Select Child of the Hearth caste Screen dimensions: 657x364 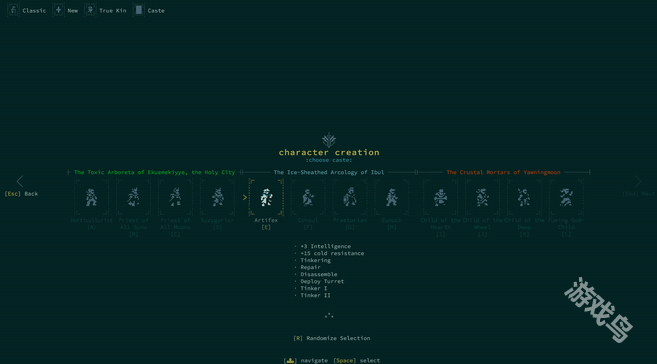pos(440,197)
